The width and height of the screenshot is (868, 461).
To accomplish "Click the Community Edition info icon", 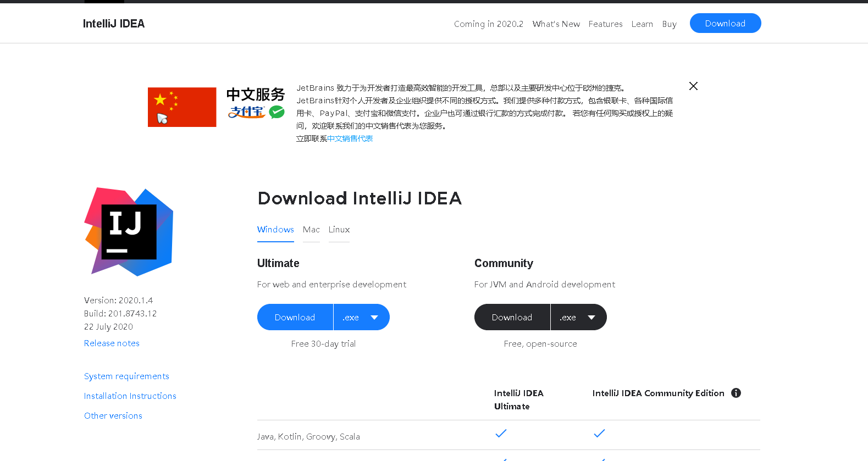I will point(736,393).
